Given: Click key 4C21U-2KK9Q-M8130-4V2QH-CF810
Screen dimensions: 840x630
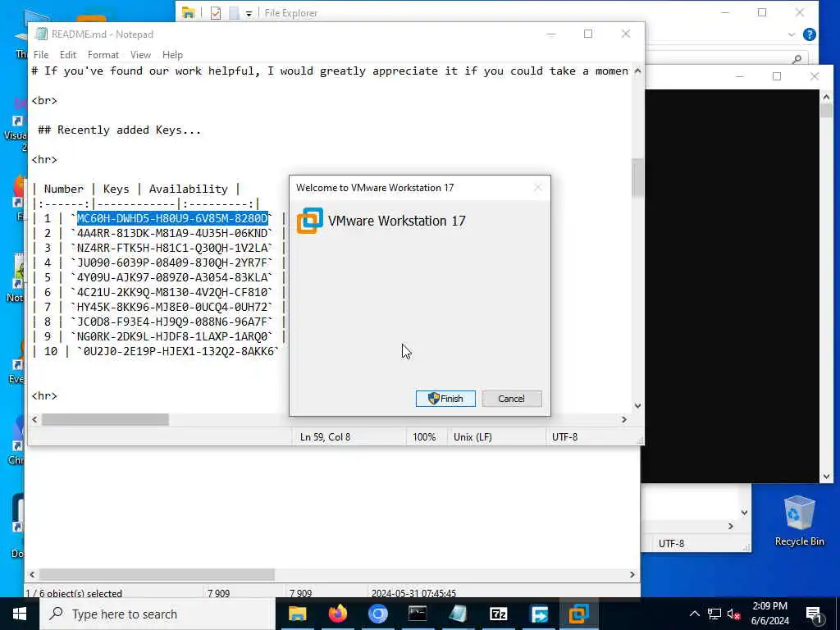Looking at the screenshot, I should (172, 292).
